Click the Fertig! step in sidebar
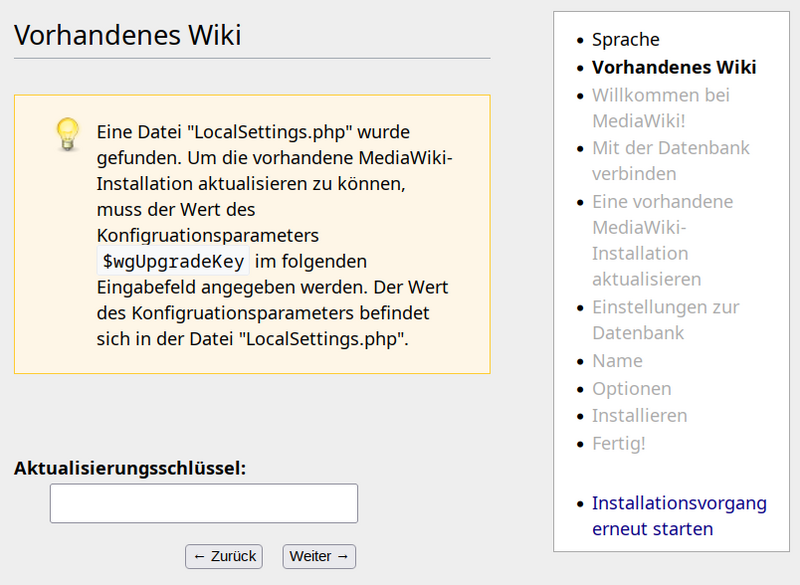 click(x=618, y=443)
